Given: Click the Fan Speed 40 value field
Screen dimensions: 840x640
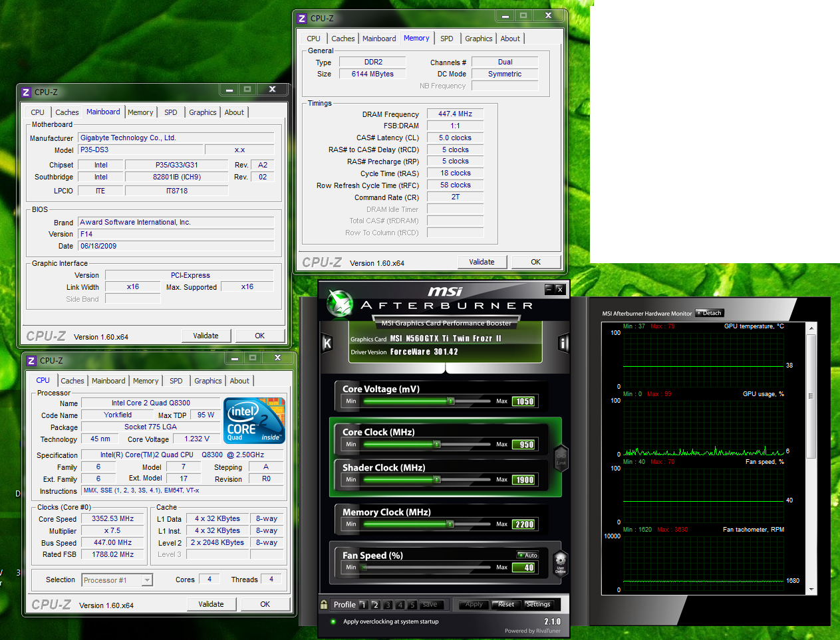Looking at the screenshot, I should (524, 568).
